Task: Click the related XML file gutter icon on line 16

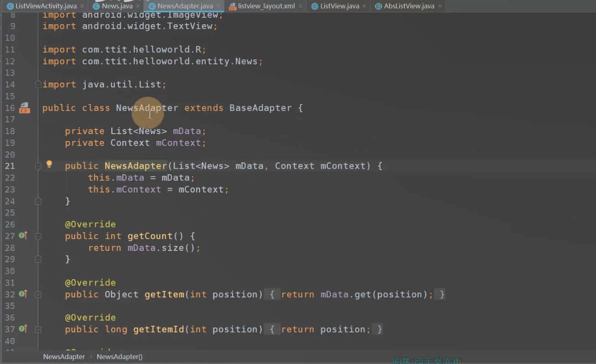Action: click(x=24, y=108)
